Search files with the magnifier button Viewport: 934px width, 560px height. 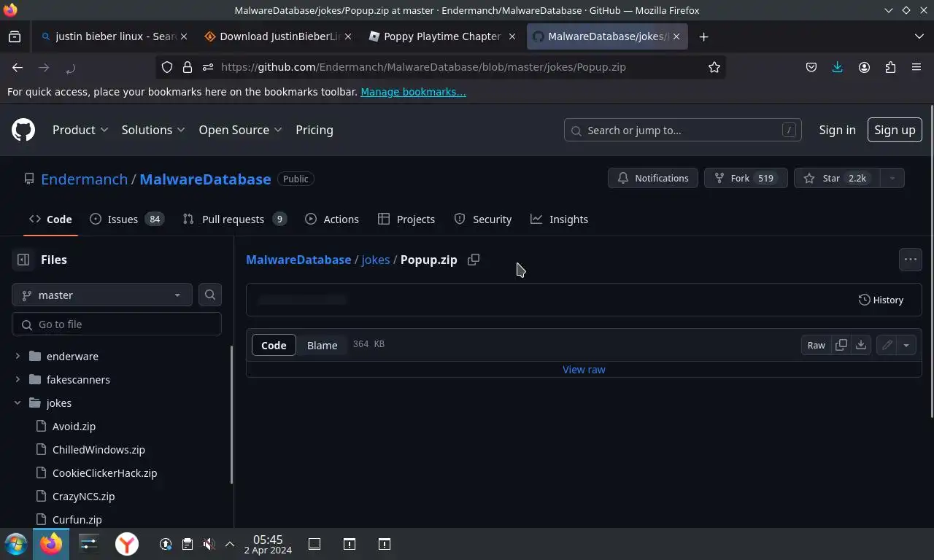210,295
